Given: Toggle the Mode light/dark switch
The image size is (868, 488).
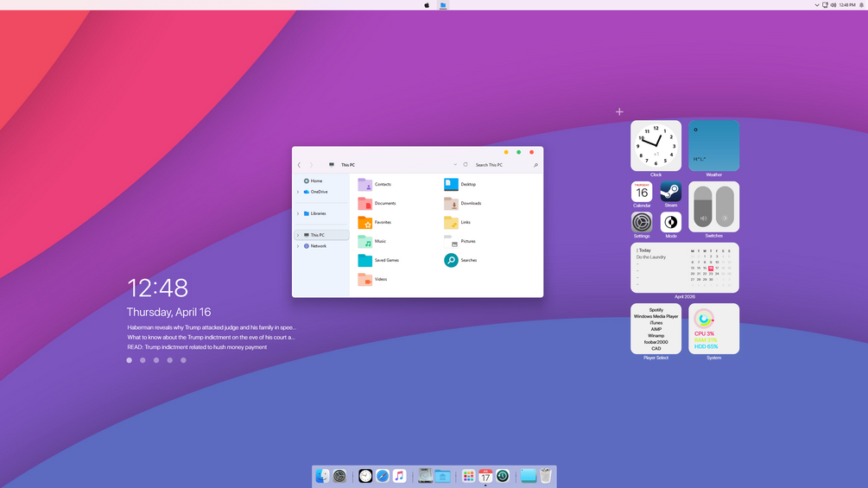Looking at the screenshot, I should pos(670,223).
